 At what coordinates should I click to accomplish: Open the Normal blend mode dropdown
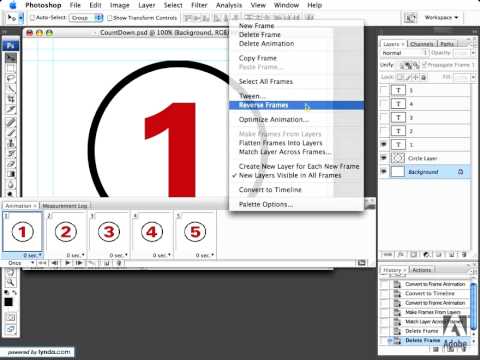pyautogui.click(x=404, y=53)
